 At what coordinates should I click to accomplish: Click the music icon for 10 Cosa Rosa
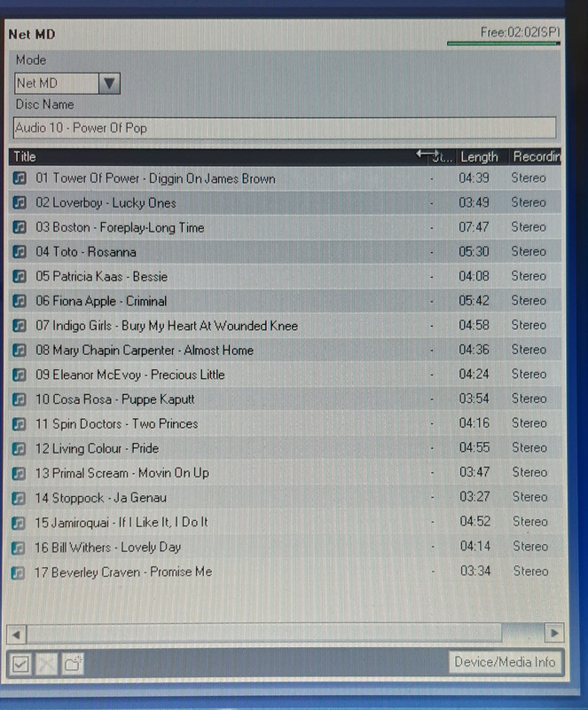coord(19,398)
